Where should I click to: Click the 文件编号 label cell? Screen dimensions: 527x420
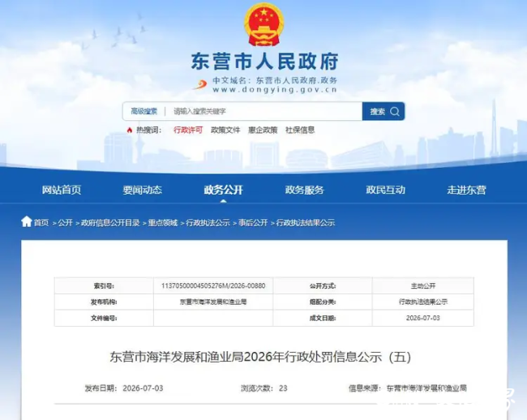point(104,318)
